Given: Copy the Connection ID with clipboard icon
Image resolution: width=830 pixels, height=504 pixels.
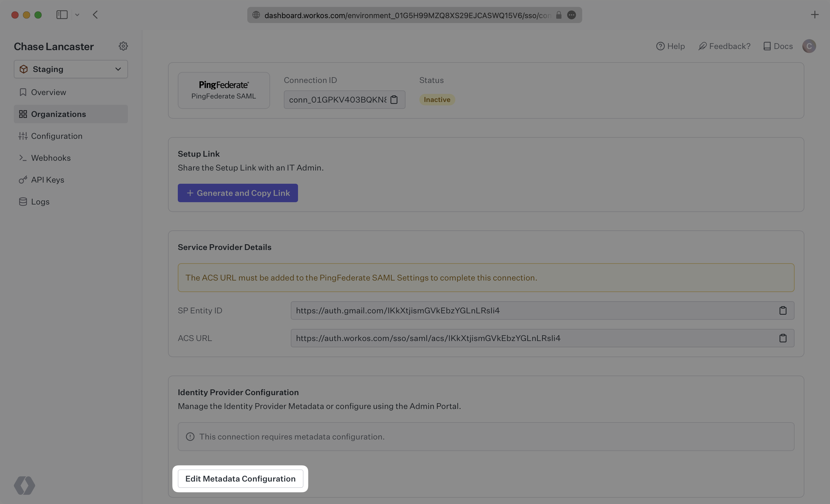Looking at the screenshot, I should [394, 100].
